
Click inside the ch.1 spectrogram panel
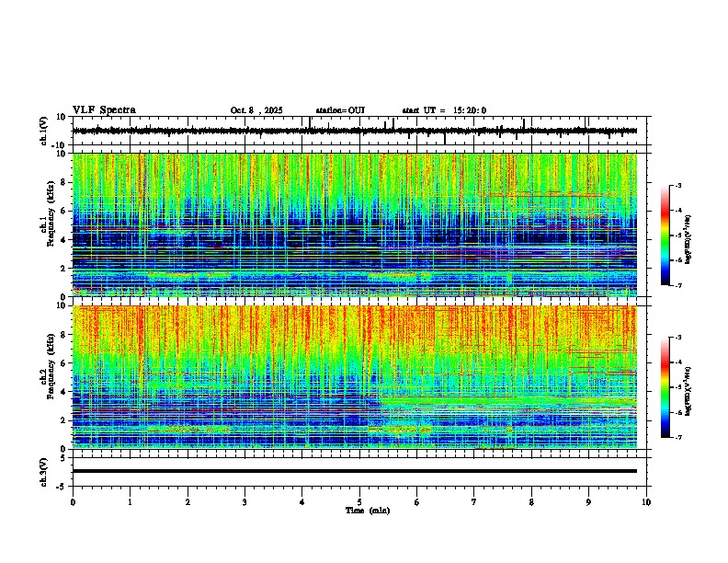pos(355,224)
